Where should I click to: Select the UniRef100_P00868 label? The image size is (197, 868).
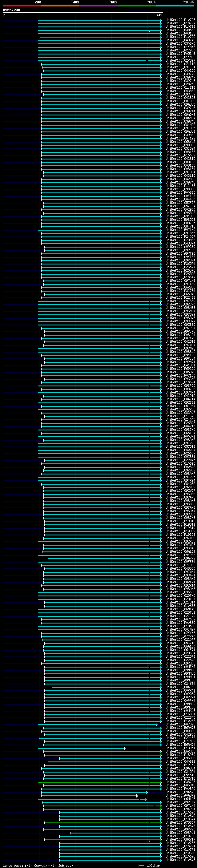(180, 731)
